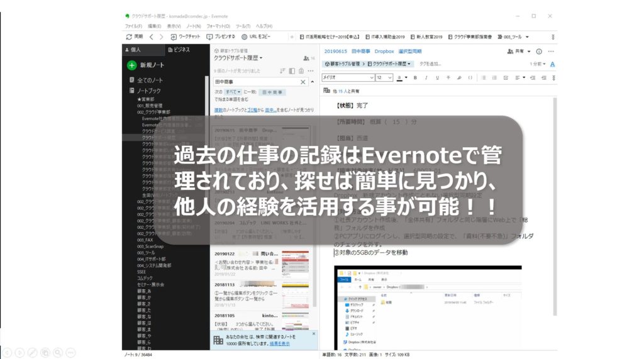Select the 001_販売管理 notebook
Image resolution: width=644 pixels, height=359 pixels.
tap(150, 106)
